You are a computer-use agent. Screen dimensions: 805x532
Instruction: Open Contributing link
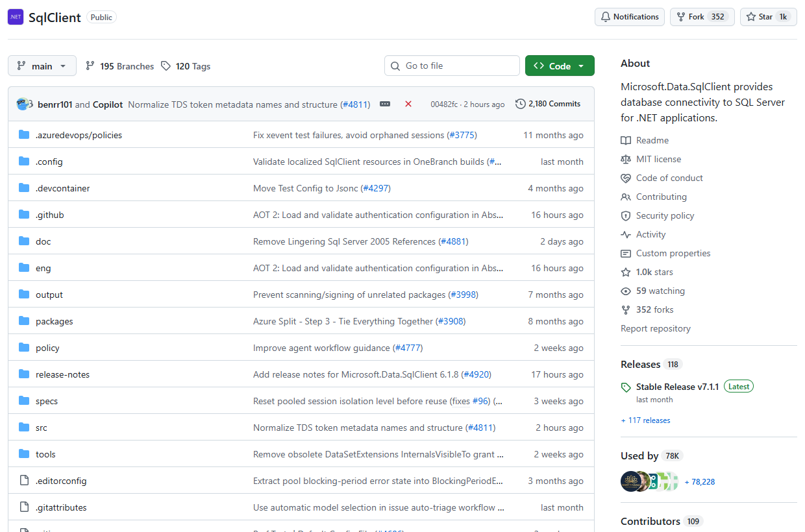pyautogui.click(x=654, y=197)
